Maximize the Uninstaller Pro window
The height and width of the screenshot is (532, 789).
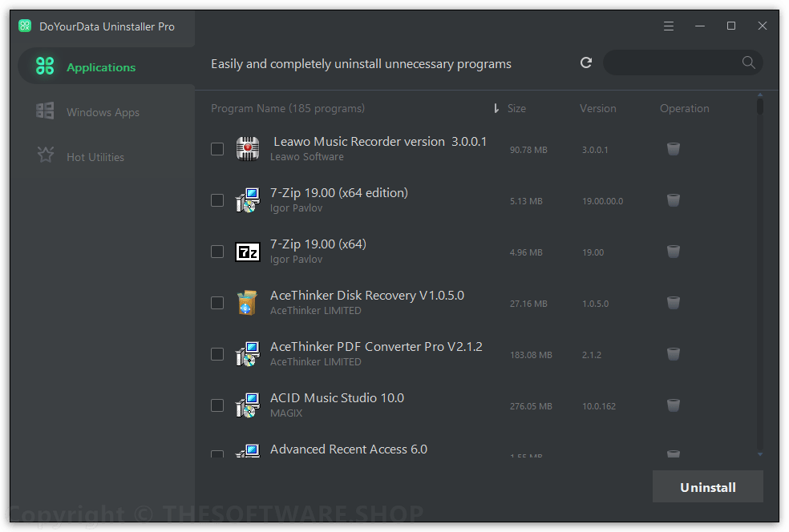pyautogui.click(x=731, y=26)
